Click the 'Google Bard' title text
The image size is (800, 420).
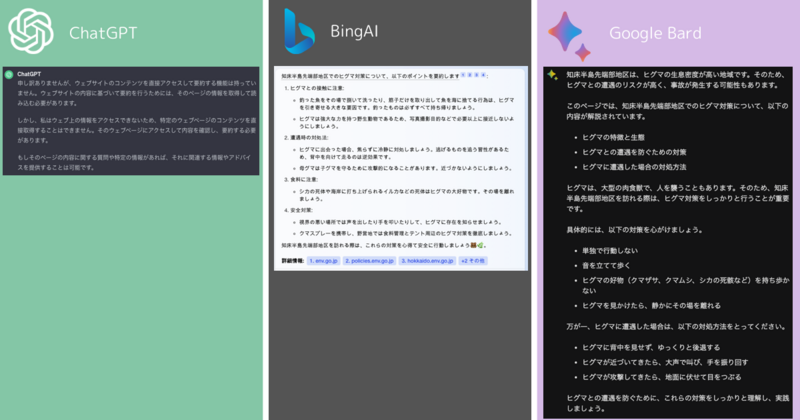coord(655,33)
